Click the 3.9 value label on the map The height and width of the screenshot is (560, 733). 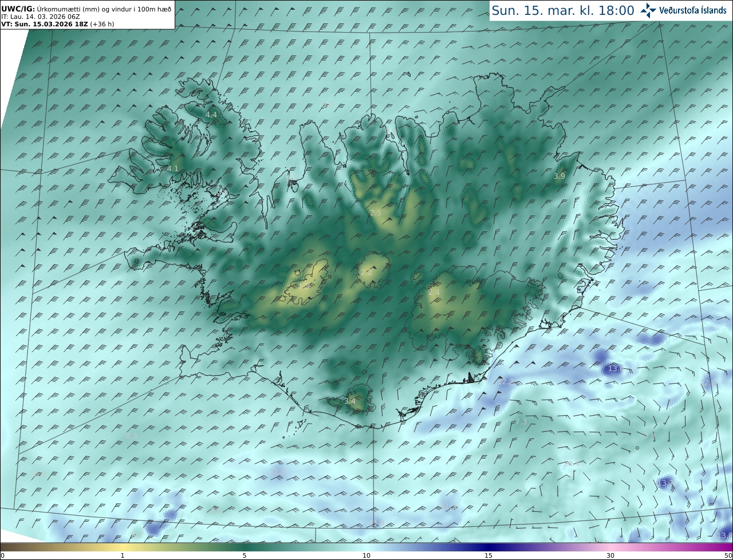click(x=559, y=176)
